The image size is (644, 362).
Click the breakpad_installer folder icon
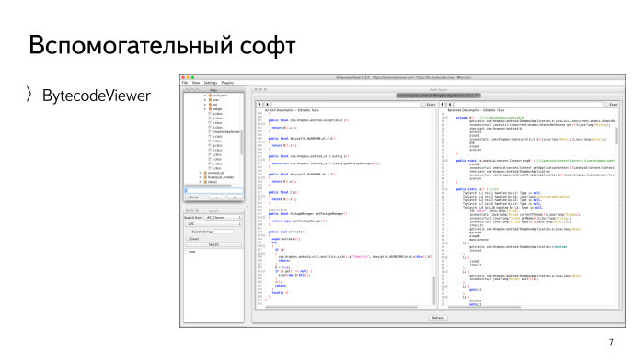point(205,177)
